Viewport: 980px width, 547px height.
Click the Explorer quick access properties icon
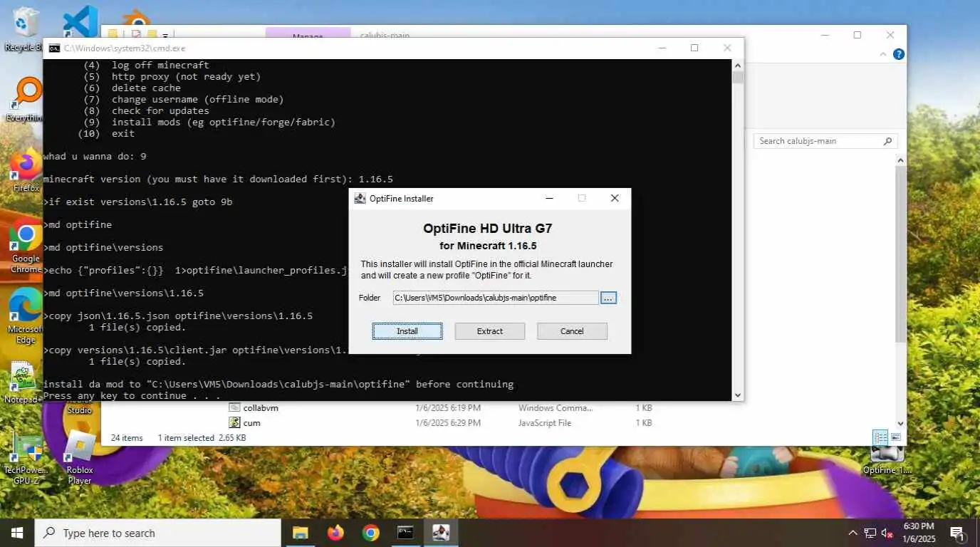tap(137, 34)
